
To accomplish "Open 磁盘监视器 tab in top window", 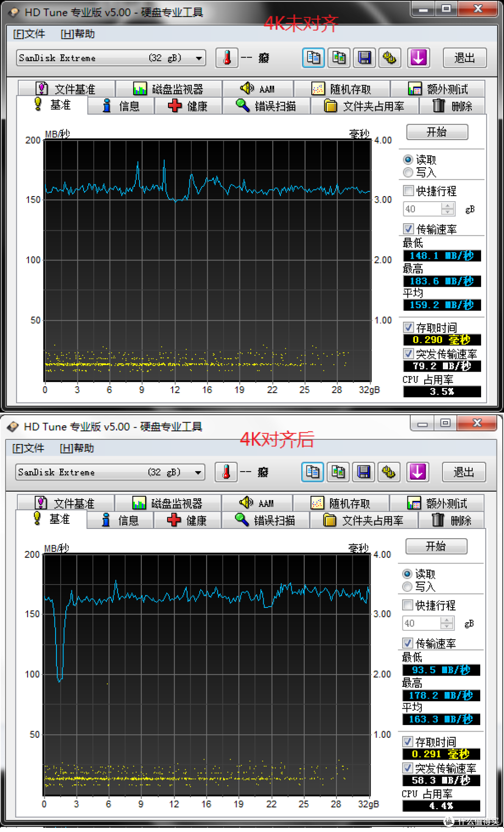I will coord(169,89).
